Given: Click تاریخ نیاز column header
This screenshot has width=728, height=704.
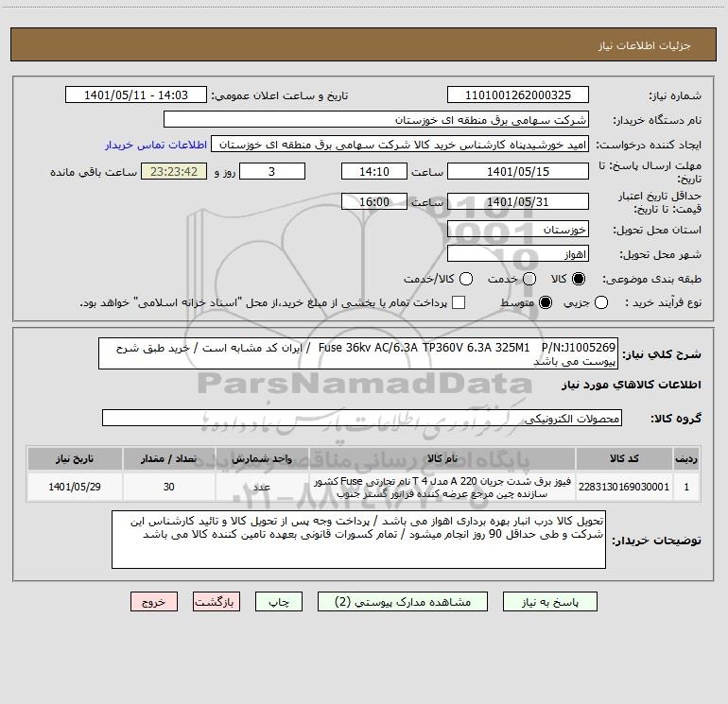Looking at the screenshot, I should tap(75, 458).
